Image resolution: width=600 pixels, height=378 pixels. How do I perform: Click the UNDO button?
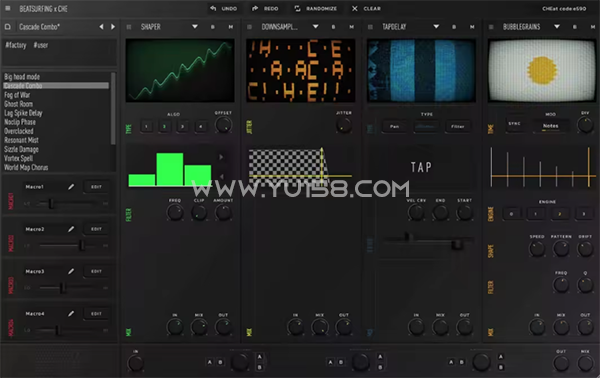223,8
